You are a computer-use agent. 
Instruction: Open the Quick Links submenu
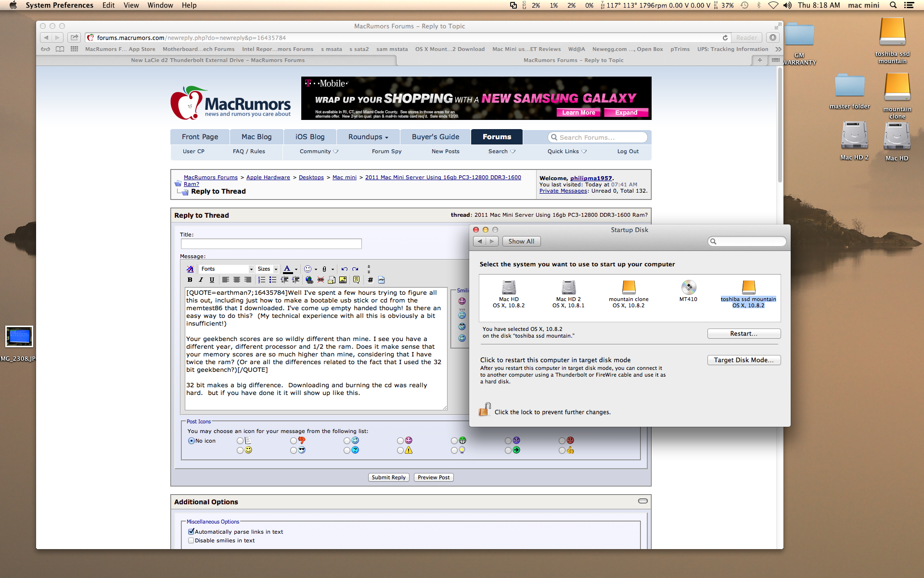point(567,151)
